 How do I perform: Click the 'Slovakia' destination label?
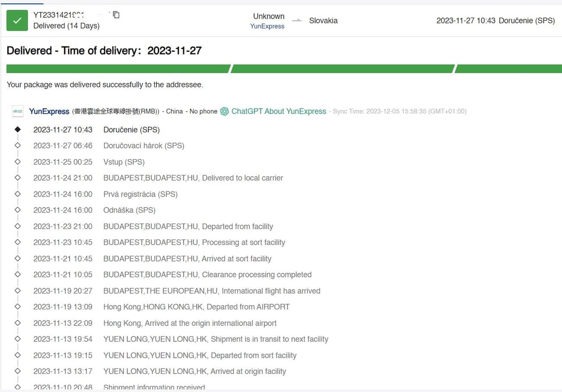(x=323, y=20)
